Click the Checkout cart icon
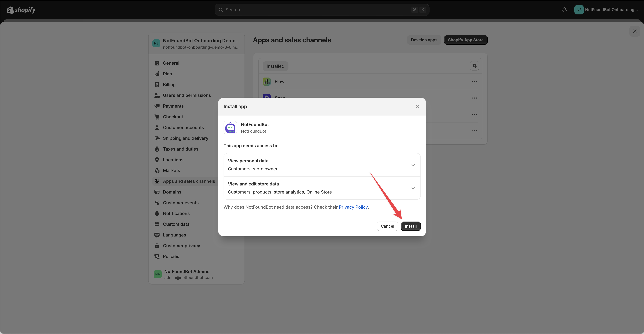This screenshot has width=644, height=334. coord(157,117)
